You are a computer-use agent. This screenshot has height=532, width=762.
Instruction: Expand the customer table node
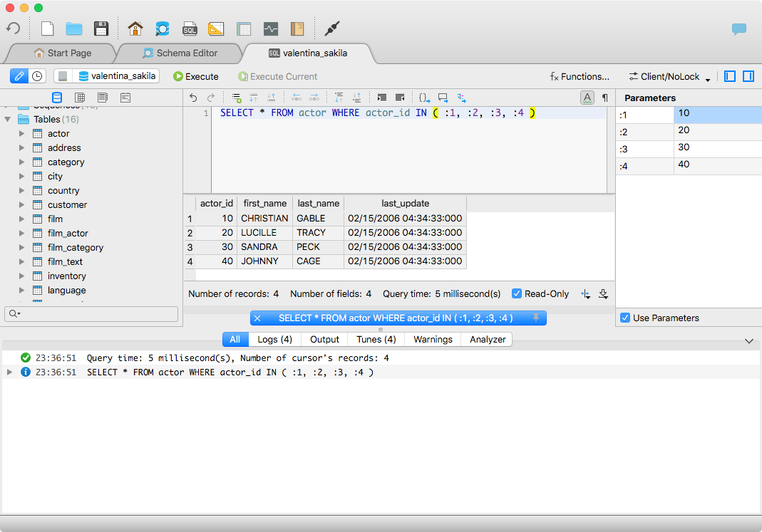click(x=21, y=204)
